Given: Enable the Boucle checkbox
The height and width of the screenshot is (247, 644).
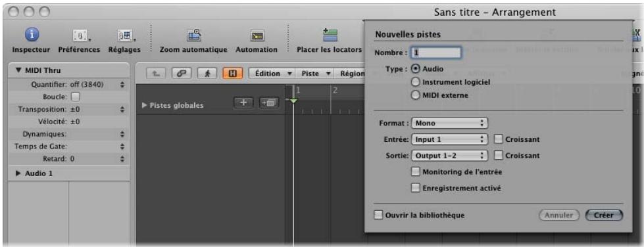Looking at the screenshot, I should click(76, 97).
